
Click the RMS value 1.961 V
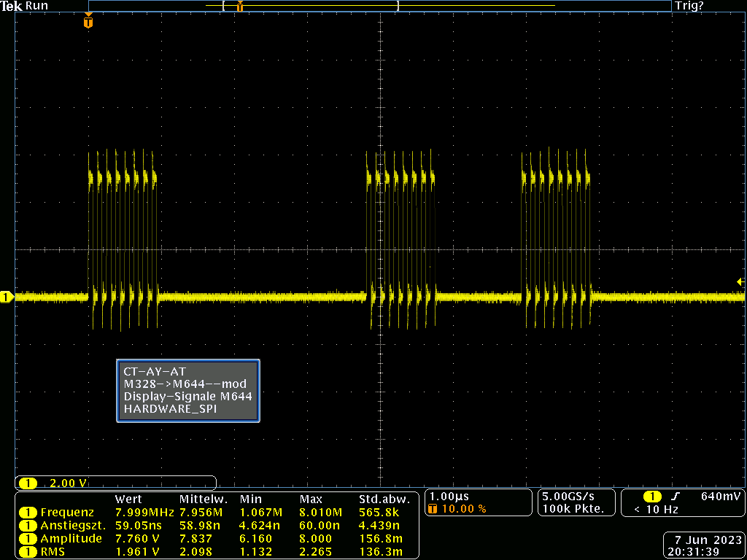pyautogui.click(x=139, y=551)
